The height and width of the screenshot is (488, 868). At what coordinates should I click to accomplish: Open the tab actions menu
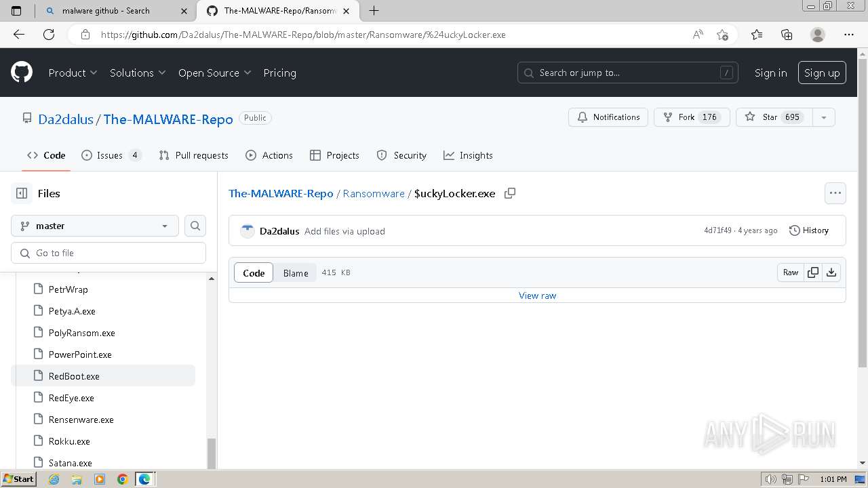[x=17, y=11]
